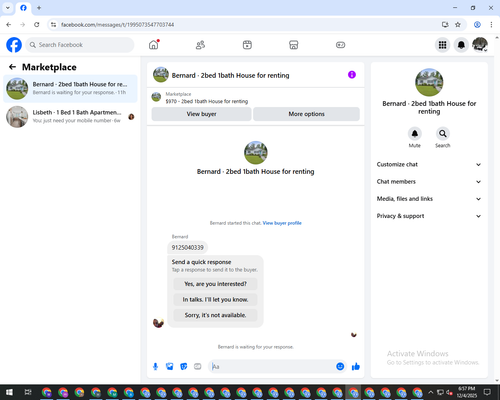The width and height of the screenshot is (500, 400).
Task: Open the Facebook logo home link
Action: (x=14, y=45)
